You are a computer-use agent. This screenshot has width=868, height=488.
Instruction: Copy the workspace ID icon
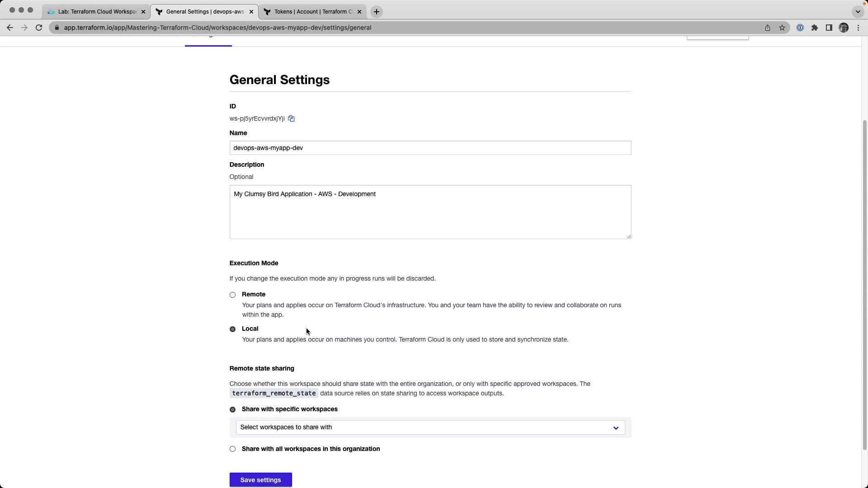click(x=291, y=119)
